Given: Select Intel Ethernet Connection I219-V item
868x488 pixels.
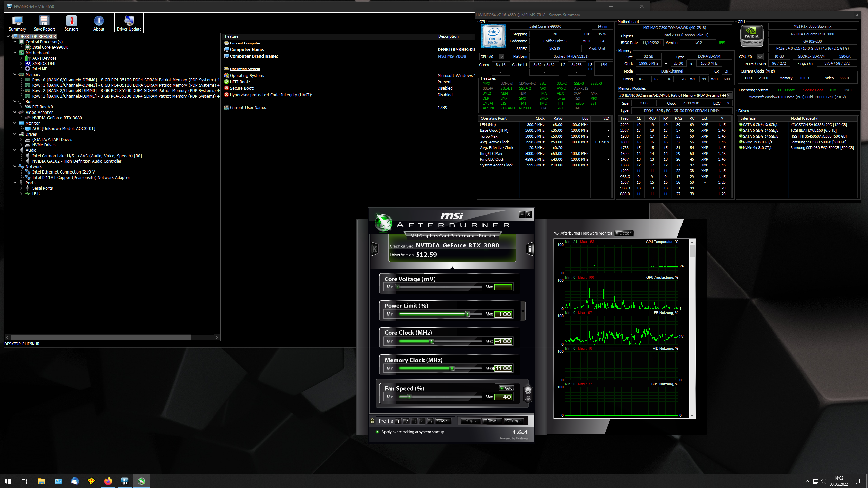Looking at the screenshot, I should click(63, 172).
